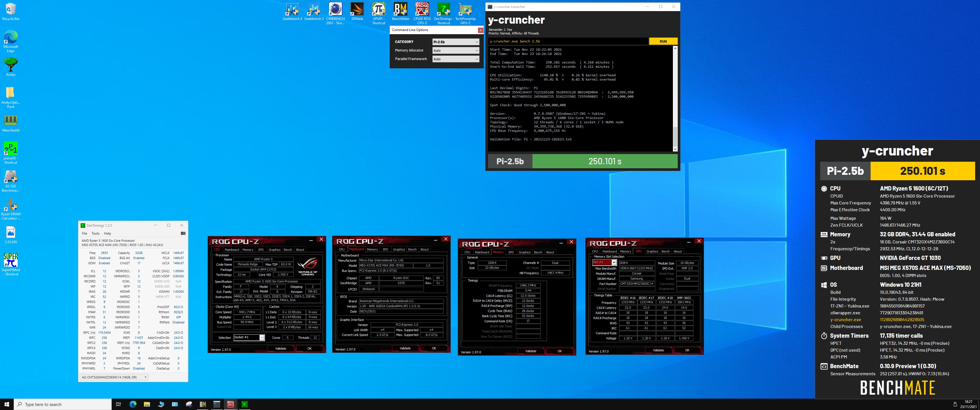Switch to BenchMate taskbar icon
Image resolution: width=980 pixels, height=410 pixels.
[x=203, y=404]
